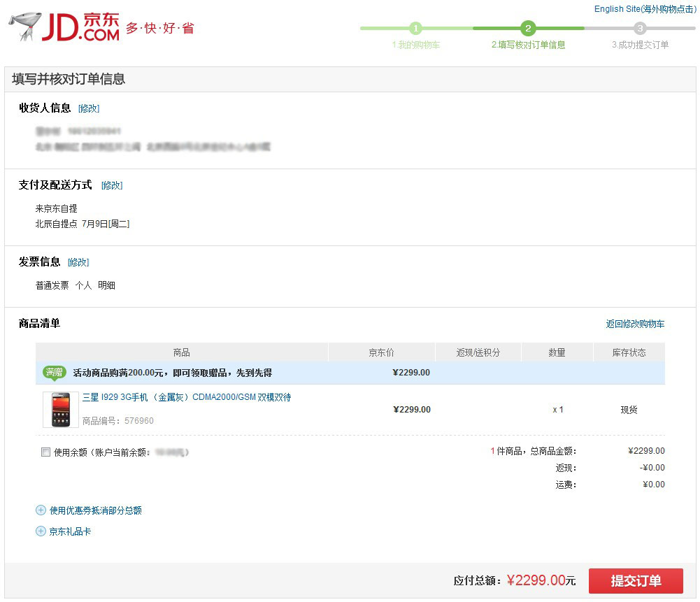Click 使用优惠券抵消部分总额 link text
This screenshot has height=602, width=700.
96,510
